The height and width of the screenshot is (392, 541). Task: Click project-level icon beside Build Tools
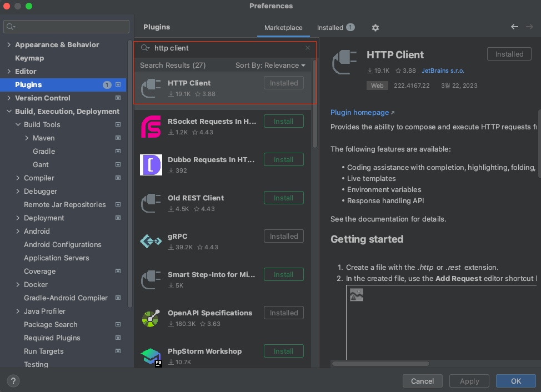pos(118,124)
